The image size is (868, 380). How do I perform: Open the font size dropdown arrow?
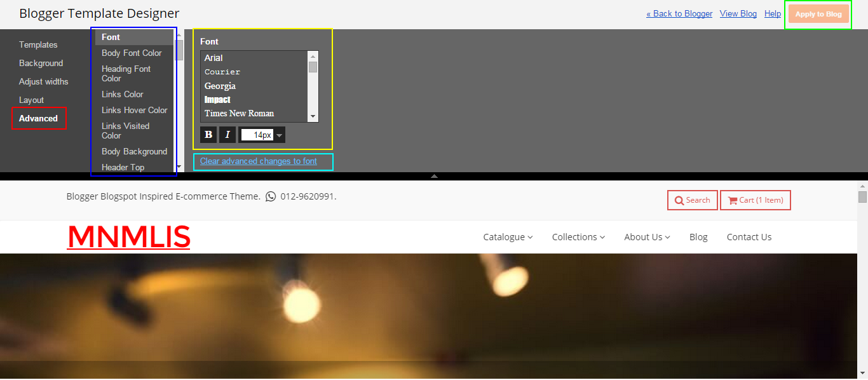tap(280, 135)
